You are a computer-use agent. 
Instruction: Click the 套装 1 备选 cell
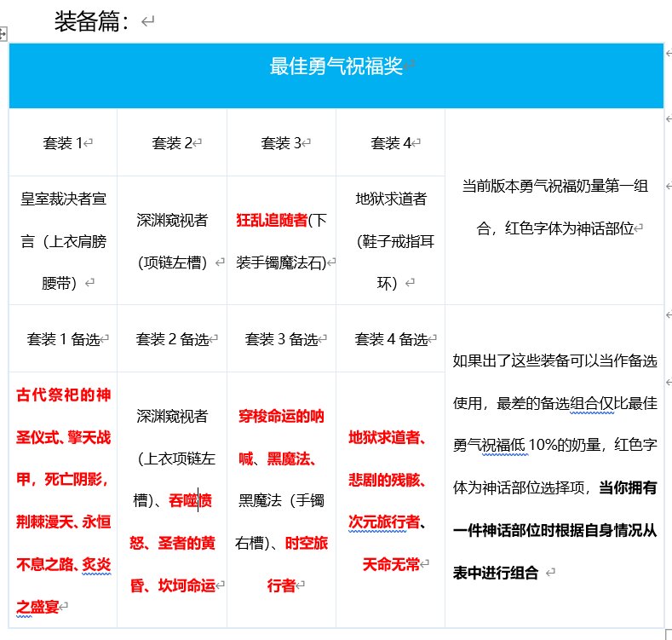[62, 339]
